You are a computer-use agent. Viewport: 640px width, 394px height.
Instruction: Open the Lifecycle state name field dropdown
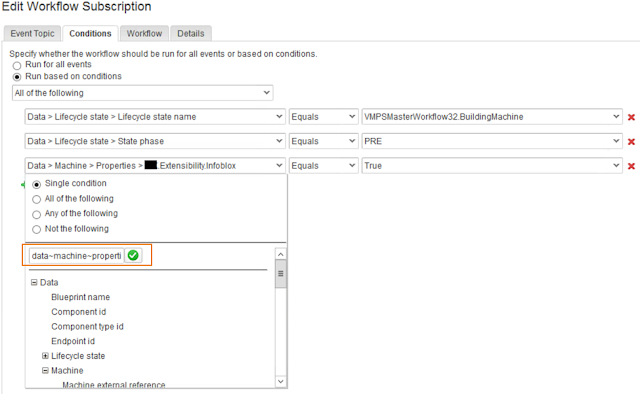coord(155,117)
